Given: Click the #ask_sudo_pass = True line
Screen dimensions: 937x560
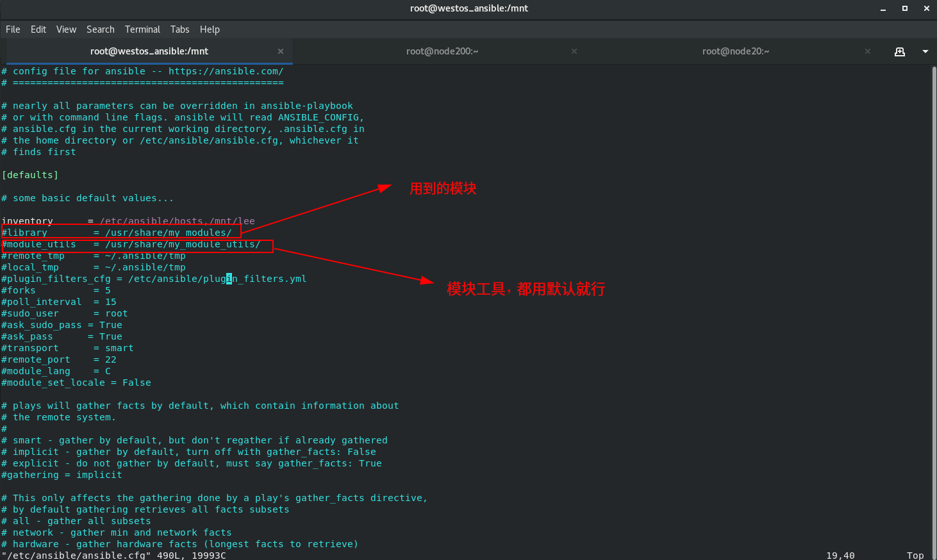Looking at the screenshot, I should click(62, 325).
